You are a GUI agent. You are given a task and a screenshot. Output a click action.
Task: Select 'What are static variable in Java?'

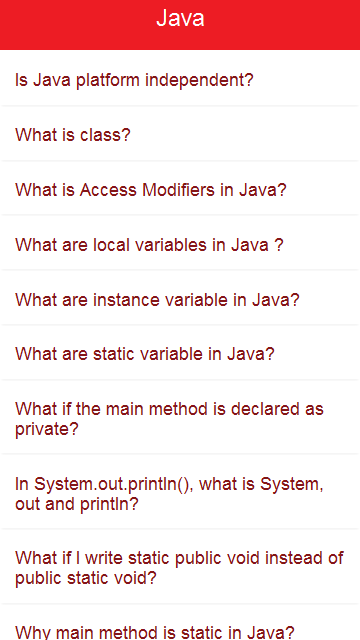pos(180,353)
